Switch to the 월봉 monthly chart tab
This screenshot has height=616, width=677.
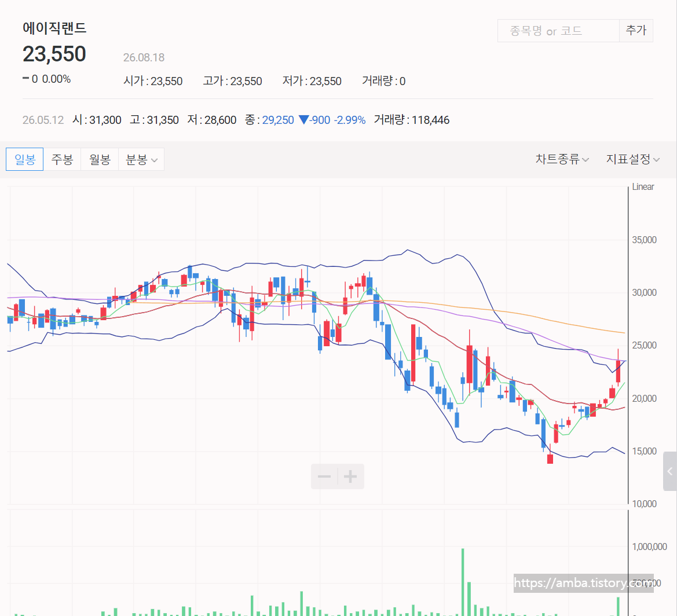(x=100, y=159)
